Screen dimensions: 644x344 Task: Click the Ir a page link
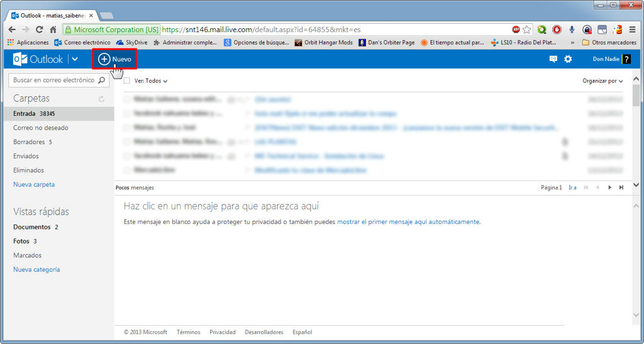point(572,187)
